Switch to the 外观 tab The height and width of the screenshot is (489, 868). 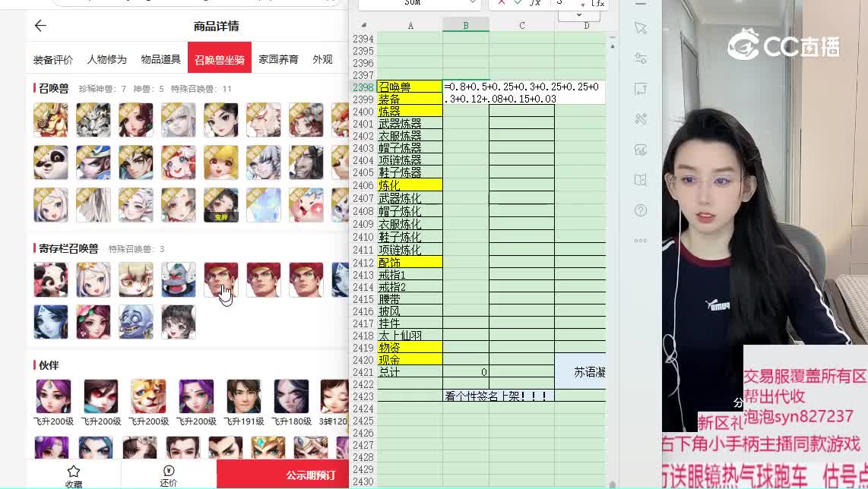coord(322,59)
